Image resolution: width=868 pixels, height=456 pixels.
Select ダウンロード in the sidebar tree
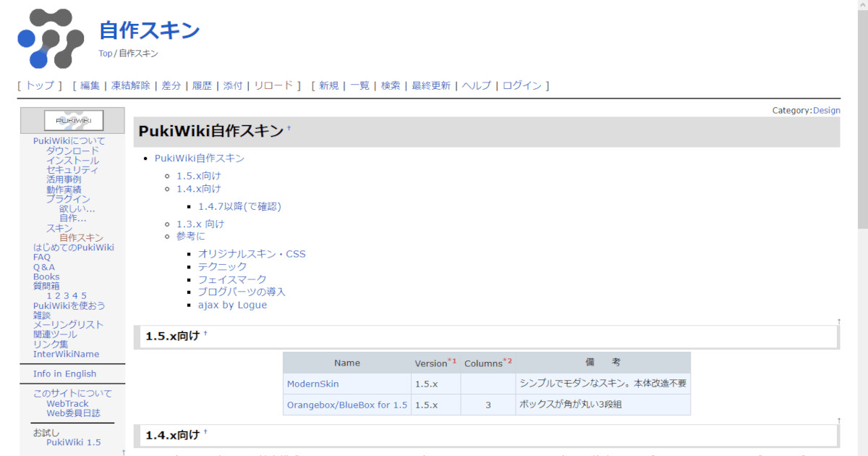72,151
